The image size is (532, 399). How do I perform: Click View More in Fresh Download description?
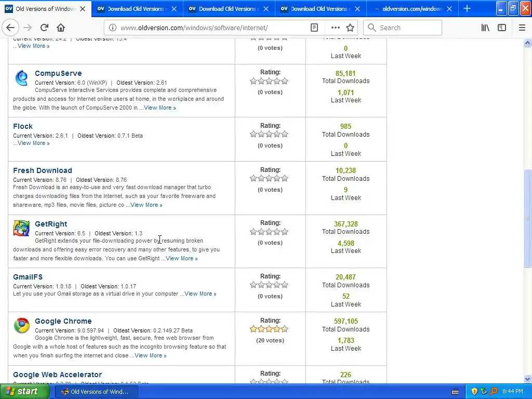pyautogui.click(x=146, y=205)
